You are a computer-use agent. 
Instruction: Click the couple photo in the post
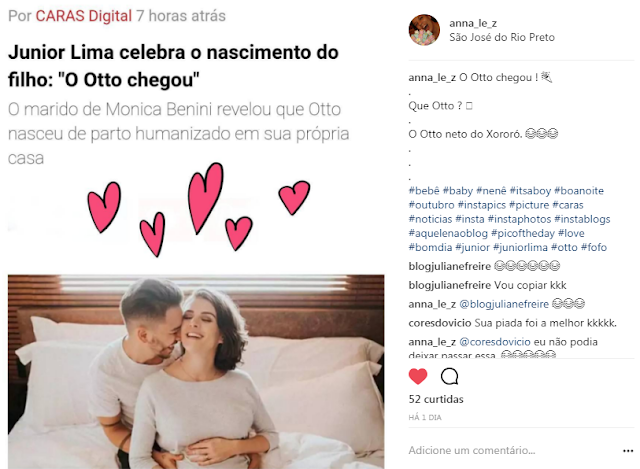[x=196, y=371]
